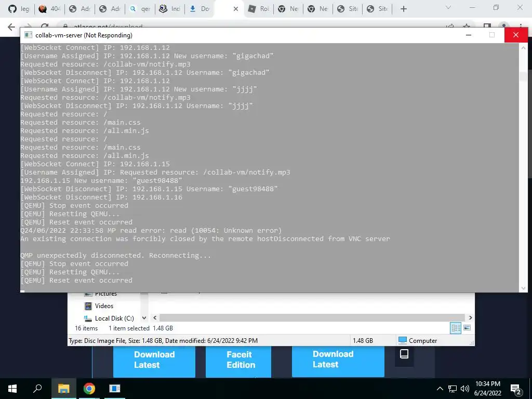
Task: Open a new Chrome tab with plus
Action: 403,9
